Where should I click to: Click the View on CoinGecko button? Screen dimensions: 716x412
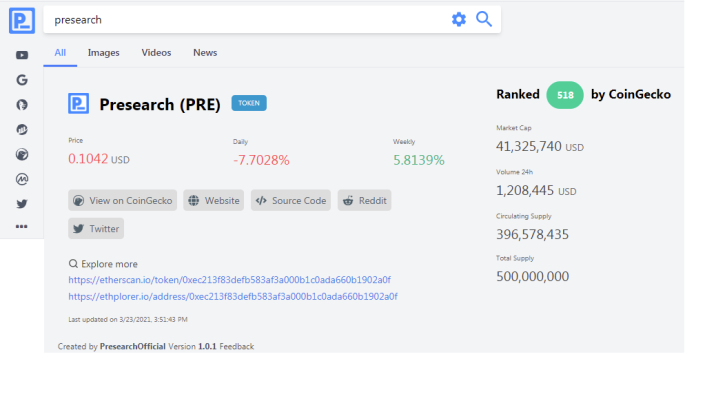click(x=122, y=201)
